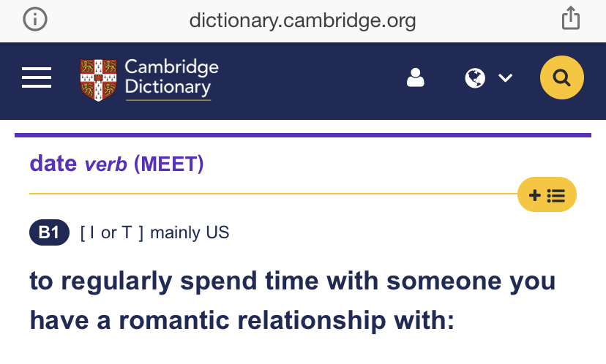This screenshot has height=364, width=606.
Task: Show site info with the circled i
Action: (35, 19)
